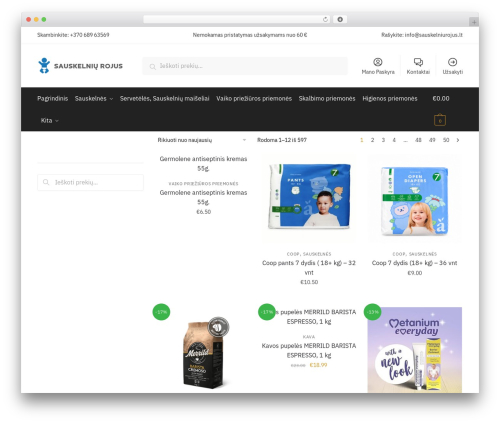This screenshot has height=423, width=500.
Task: Click Vaiko priežiūros priemonės category label
Action: coord(203,184)
